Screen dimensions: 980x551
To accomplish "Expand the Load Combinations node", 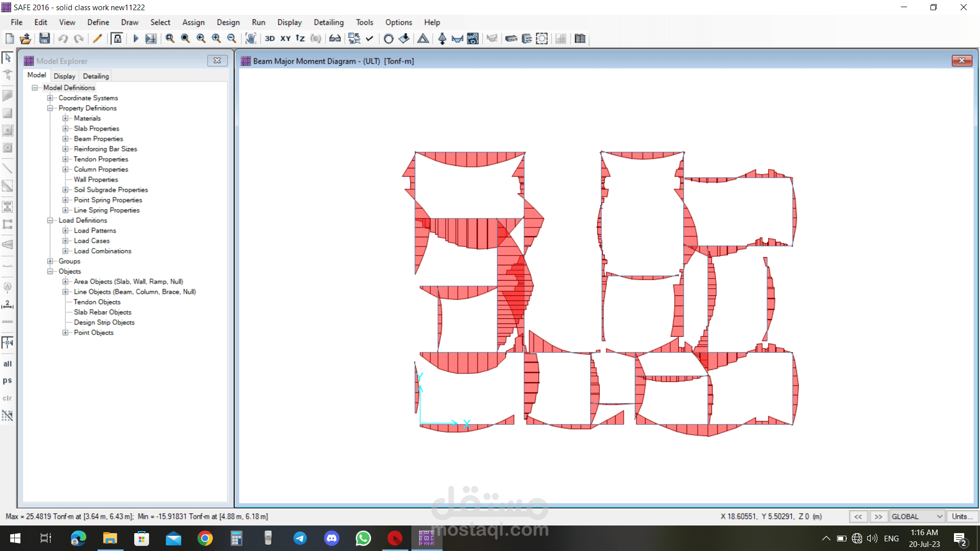I will [x=65, y=251].
